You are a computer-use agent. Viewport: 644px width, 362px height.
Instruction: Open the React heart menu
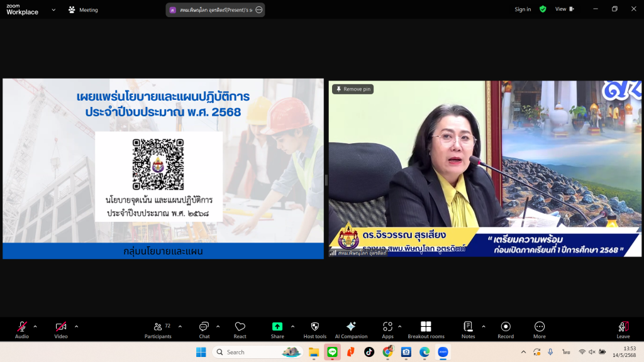(240, 329)
